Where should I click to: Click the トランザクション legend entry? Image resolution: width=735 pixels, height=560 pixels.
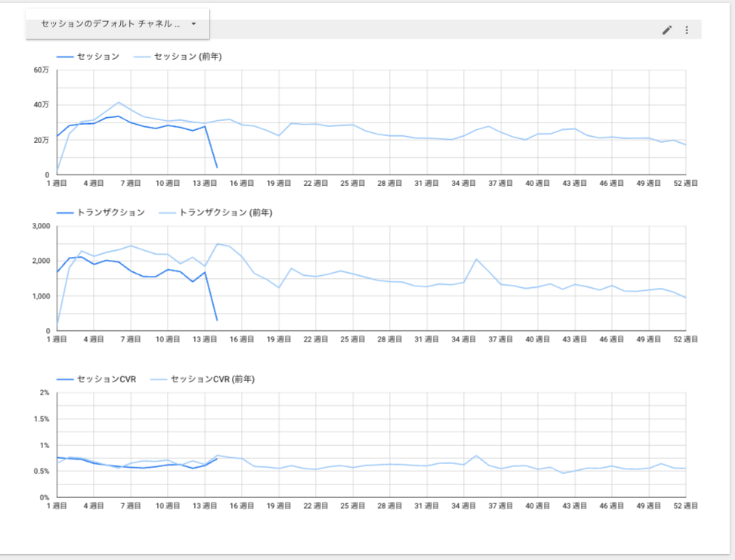[100, 212]
